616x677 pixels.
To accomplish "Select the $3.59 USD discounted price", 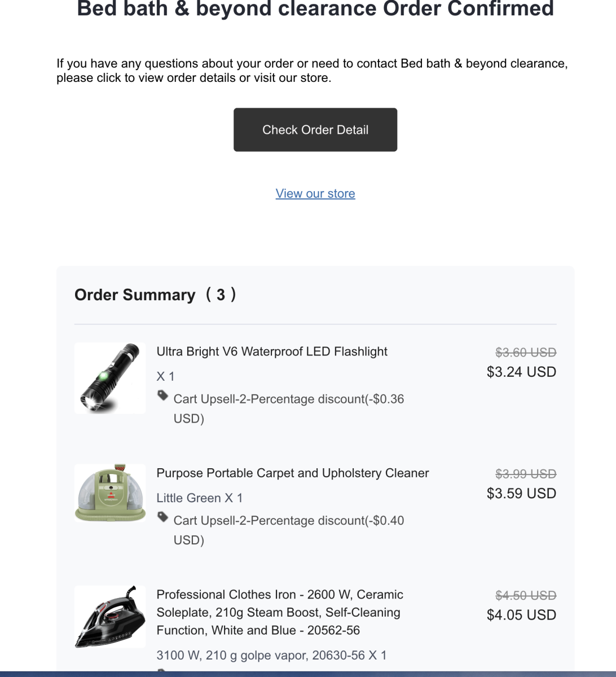I will click(521, 493).
